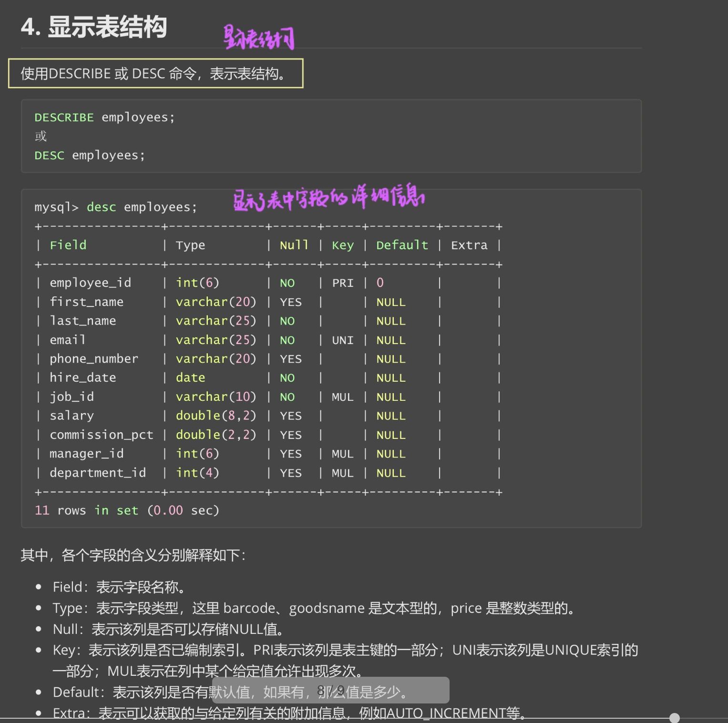The image size is (728, 723).
Task: Click the 'phone_number' field cell
Action: tap(94, 358)
